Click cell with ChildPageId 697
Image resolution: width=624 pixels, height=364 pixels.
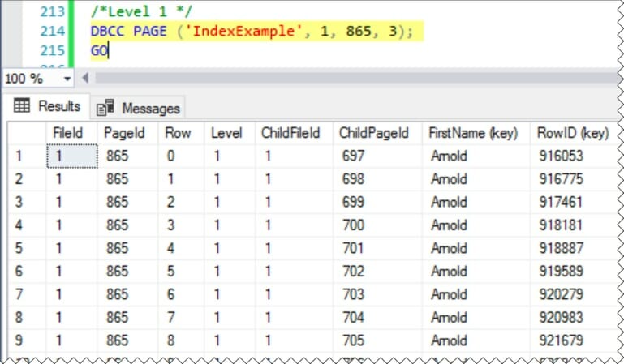tap(355, 156)
